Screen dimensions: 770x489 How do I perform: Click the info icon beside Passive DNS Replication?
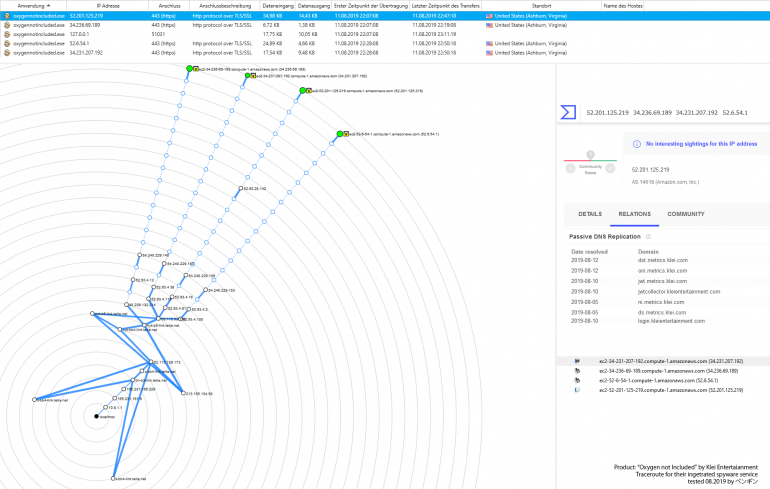[x=646, y=237]
